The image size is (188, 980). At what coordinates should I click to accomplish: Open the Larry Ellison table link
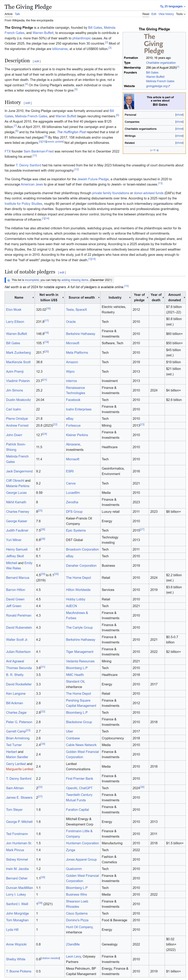(15, 322)
